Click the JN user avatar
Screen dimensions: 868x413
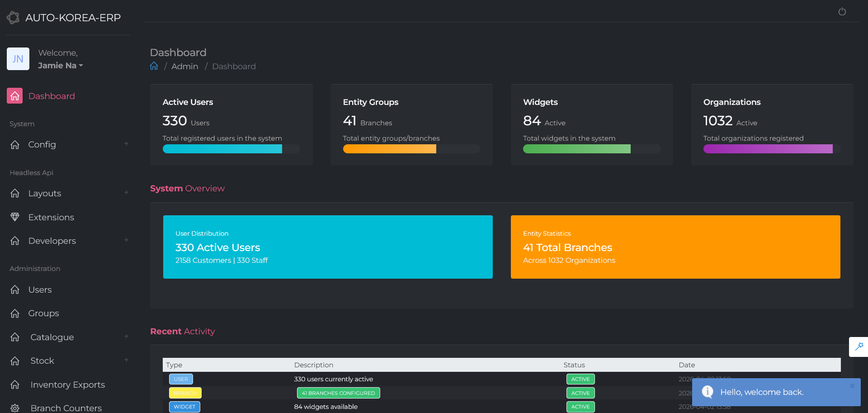[x=18, y=59]
